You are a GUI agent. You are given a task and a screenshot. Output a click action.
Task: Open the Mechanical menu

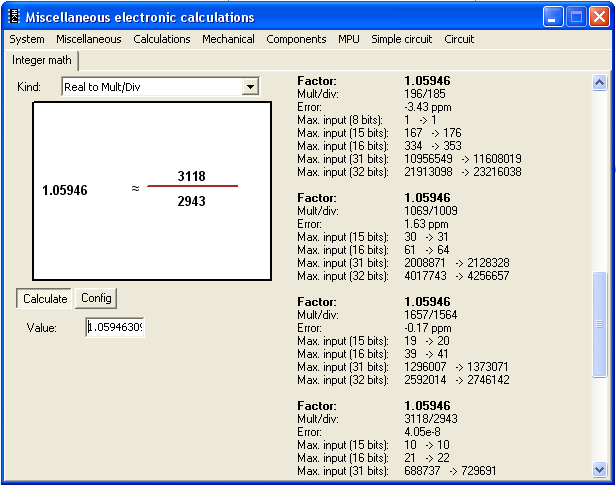point(228,39)
